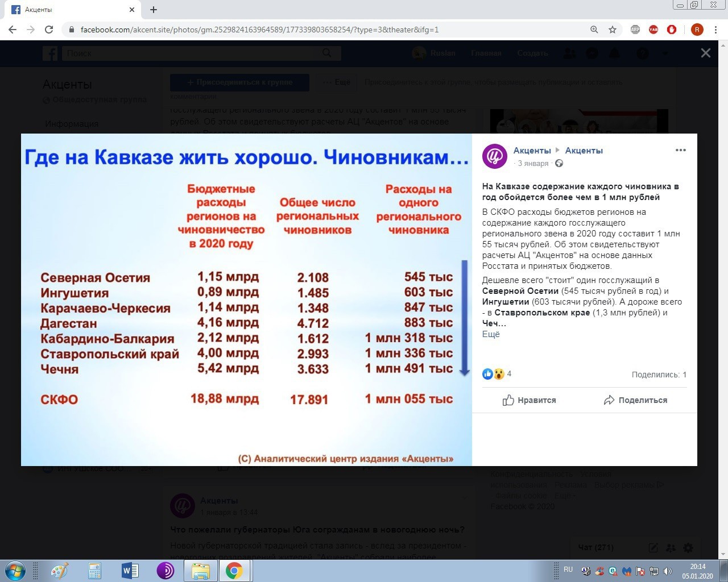Click the Поделились: 1 shares link
Screen dimensions: 728x582
(x=659, y=375)
